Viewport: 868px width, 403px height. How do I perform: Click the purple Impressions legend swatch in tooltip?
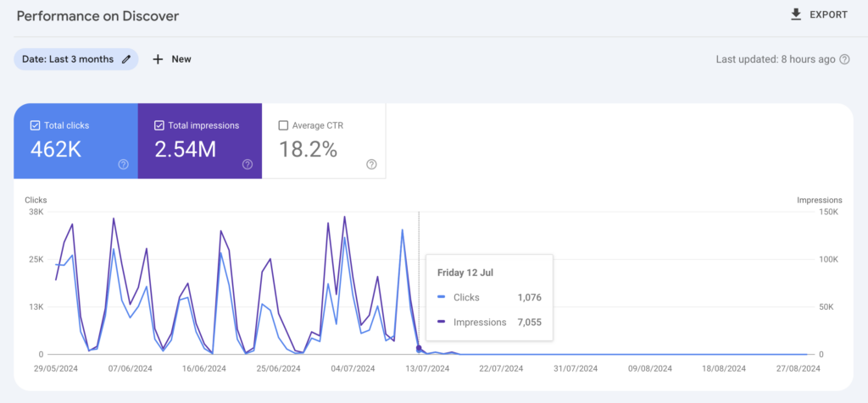442,322
